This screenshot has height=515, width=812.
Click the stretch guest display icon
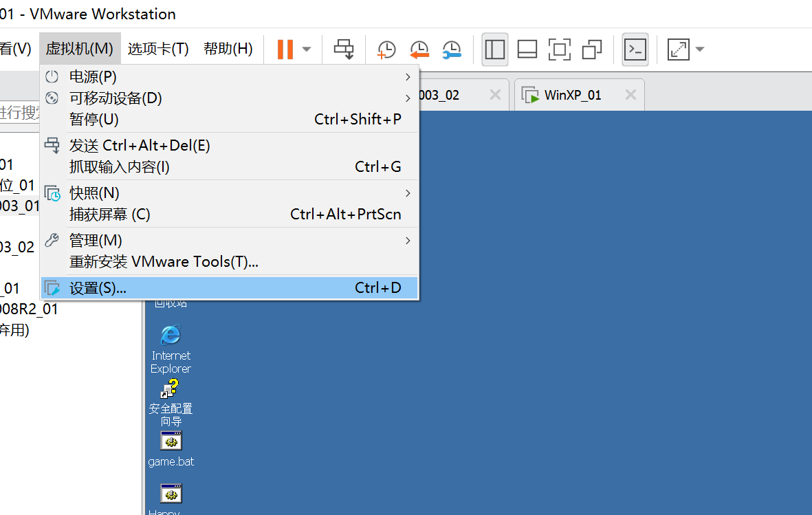(x=679, y=50)
